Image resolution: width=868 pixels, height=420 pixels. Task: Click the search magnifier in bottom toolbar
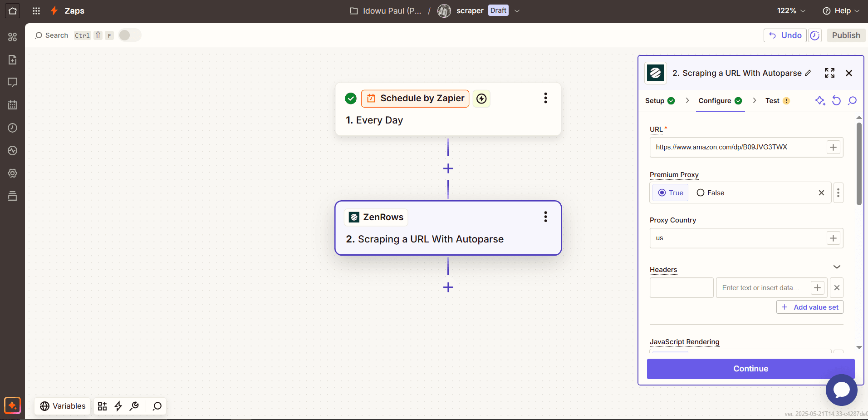click(x=157, y=406)
